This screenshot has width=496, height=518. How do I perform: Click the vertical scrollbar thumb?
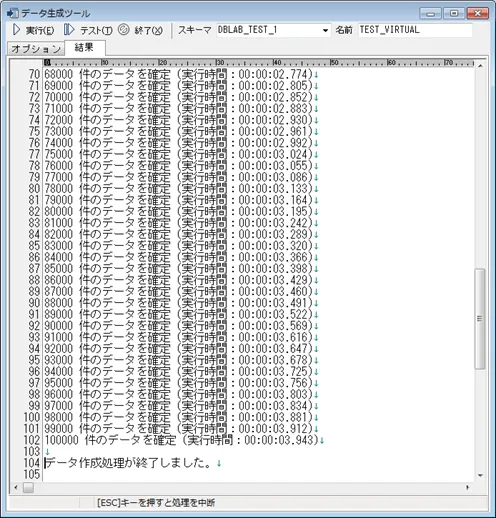(x=480, y=318)
